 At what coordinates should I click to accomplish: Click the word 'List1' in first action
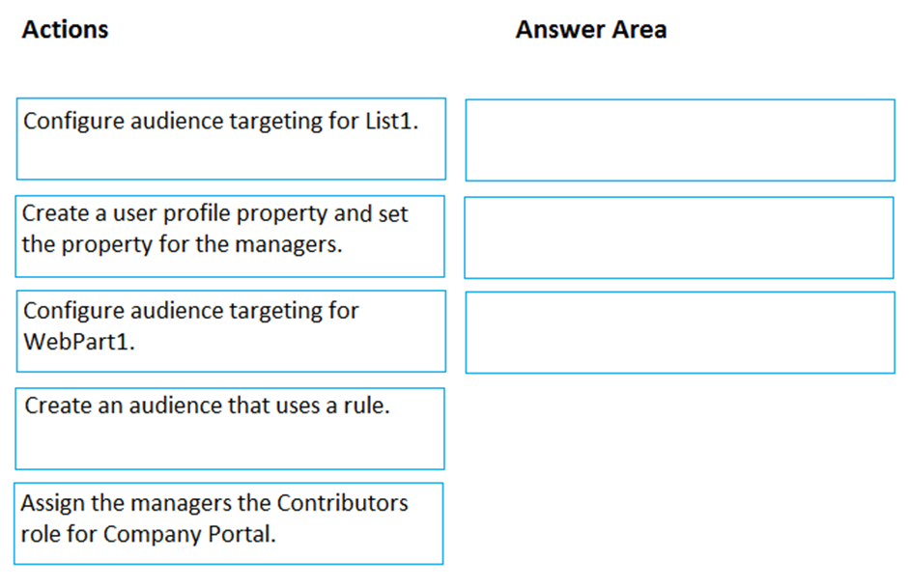(391, 121)
